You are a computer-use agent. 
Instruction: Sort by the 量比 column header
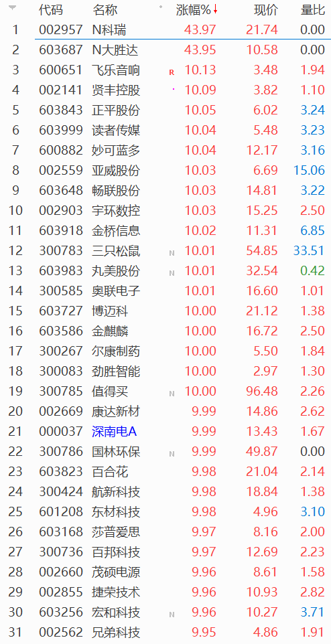pyautogui.click(x=313, y=10)
